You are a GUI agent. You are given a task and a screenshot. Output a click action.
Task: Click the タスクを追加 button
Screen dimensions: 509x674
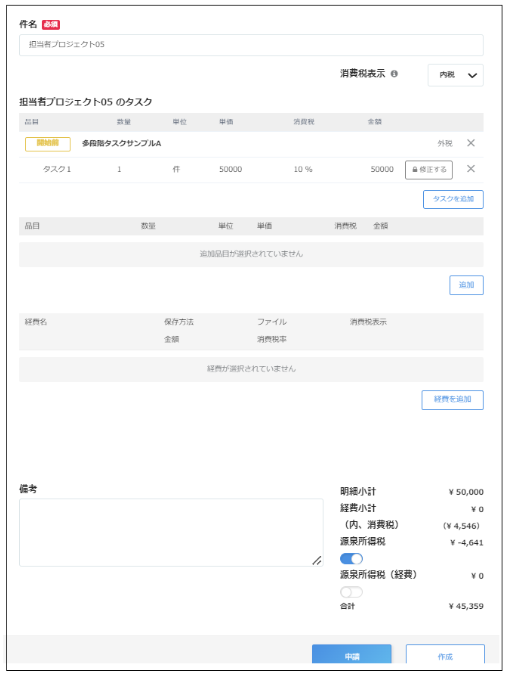point(453,199)
